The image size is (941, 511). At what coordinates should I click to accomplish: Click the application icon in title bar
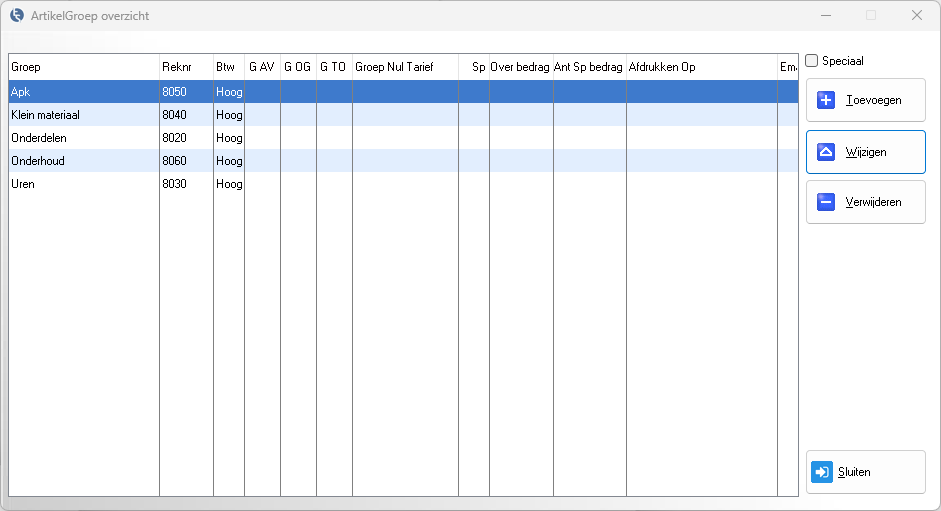pyautogui.click(x=17, y=16)
